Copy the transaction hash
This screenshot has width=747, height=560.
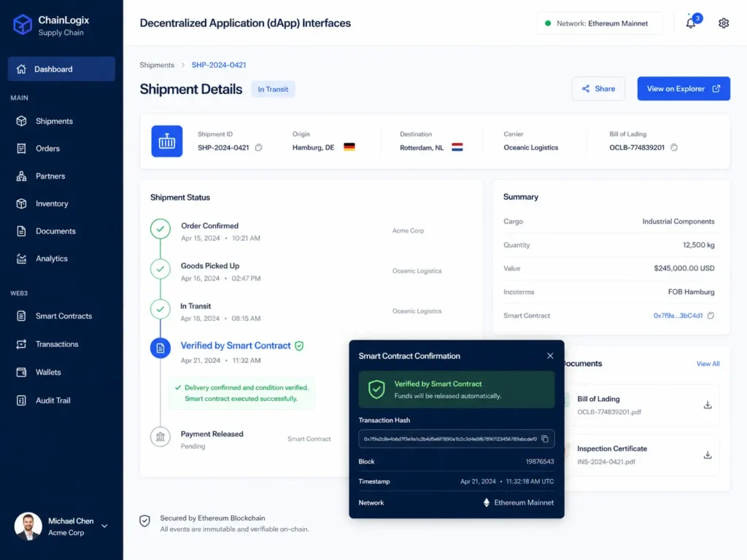(545, 439)
